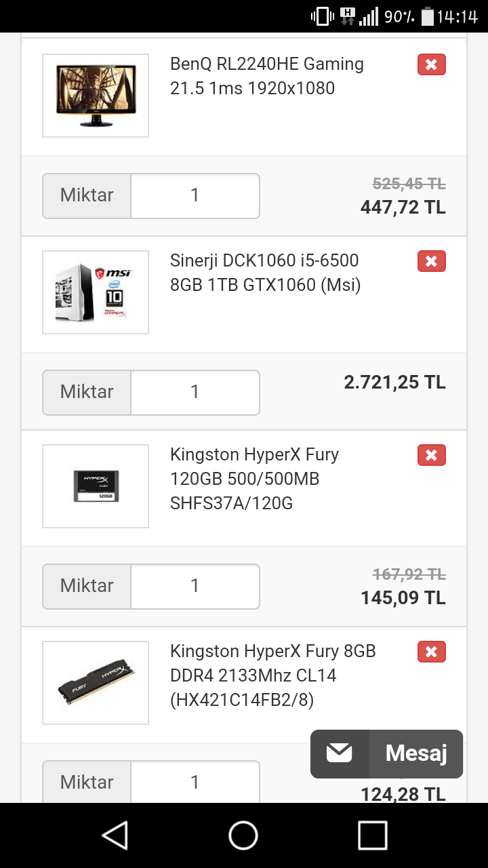488x868 pixels.
Task: Change quantity of HyperX Fury 120GB SSD
Action: [x=195, y=586]
